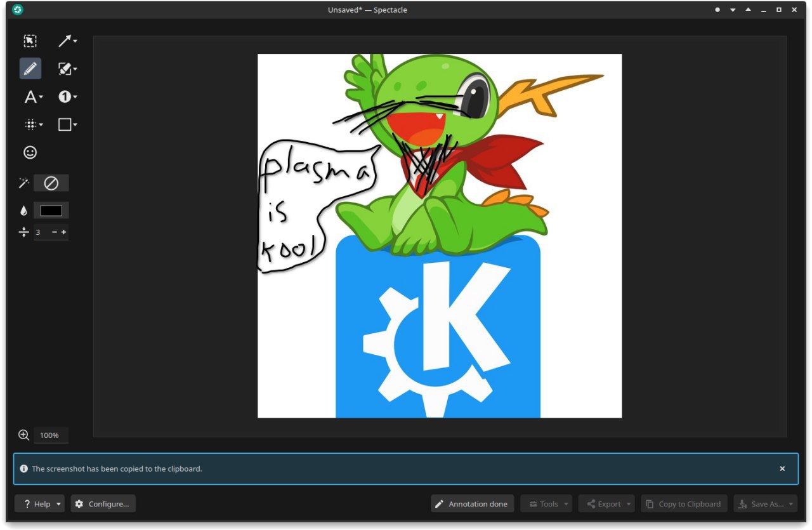Viewport: 812px width, 530px height.
Task: Select the selection pointer tool
Action: tap(30, 41)
